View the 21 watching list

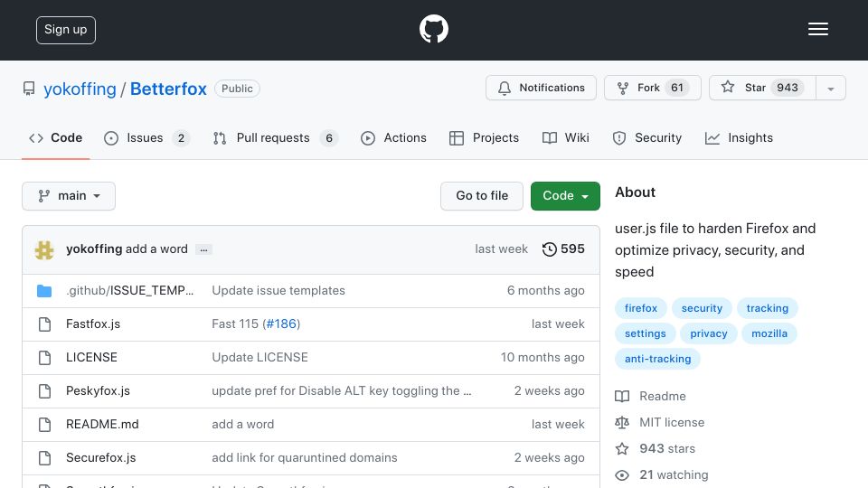point(662,474)
